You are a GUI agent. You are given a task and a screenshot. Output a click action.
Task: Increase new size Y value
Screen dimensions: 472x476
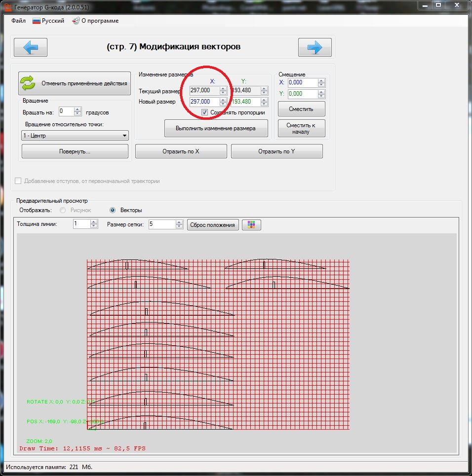click(x=264, y=100)
